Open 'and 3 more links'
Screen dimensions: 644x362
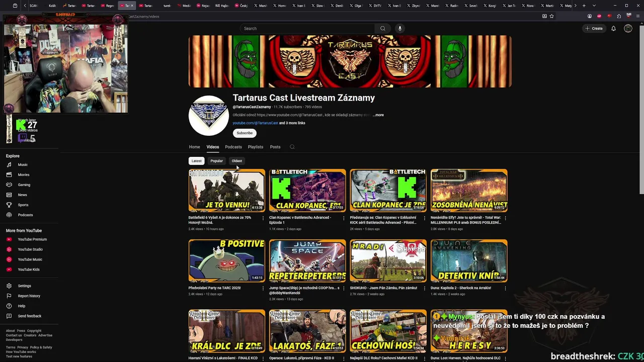[x=292, y=123]
